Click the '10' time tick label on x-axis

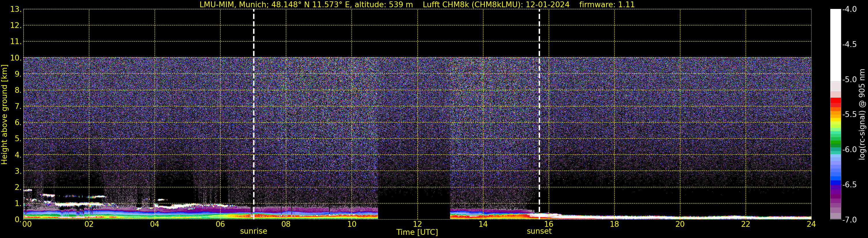[352, 224]
